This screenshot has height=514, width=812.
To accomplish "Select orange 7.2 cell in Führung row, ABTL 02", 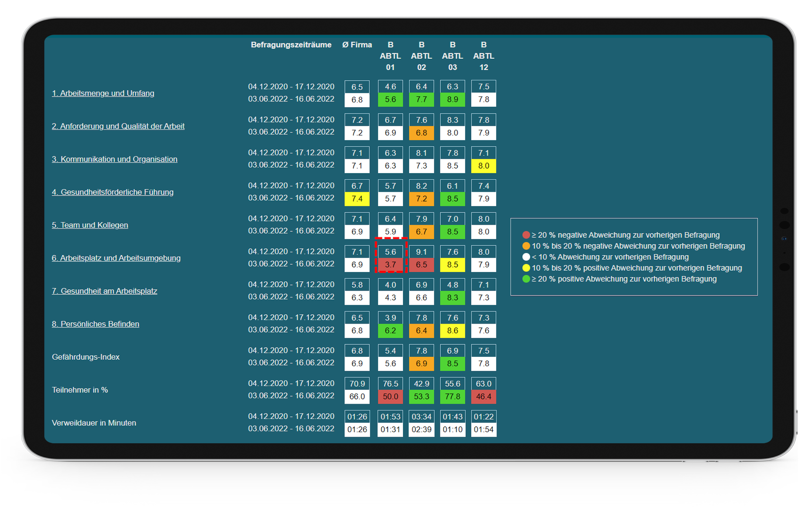I will point(422,199).
